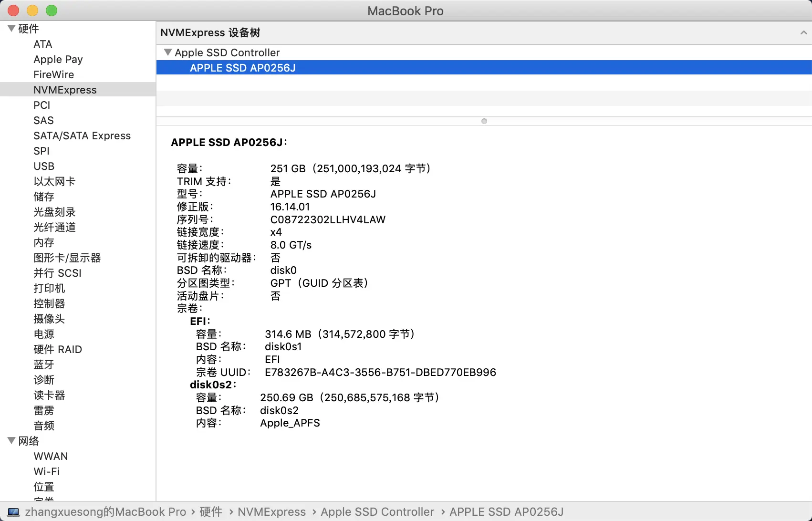Select 蓝牙 in the sidebar
The width and height of the screenshot is (812, 521).
pos(44,365)
